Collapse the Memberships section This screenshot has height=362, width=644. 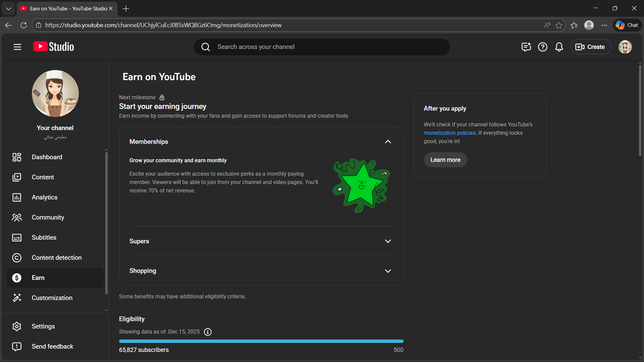click(388, 142)
